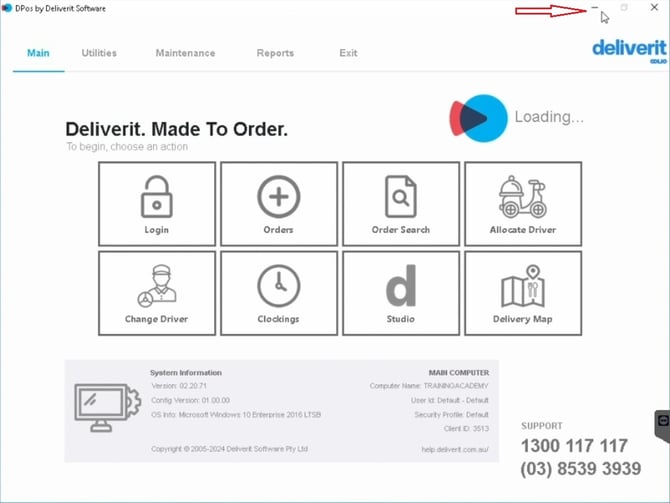Open the Delivery Map icon

click(523, 286)
